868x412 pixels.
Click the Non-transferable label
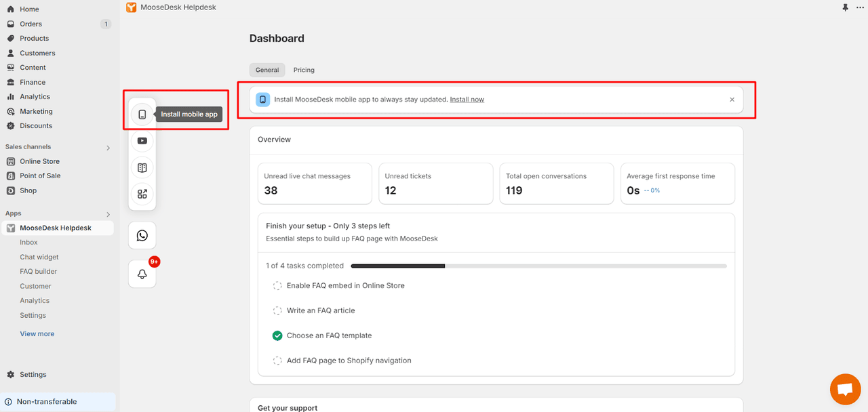(x=47, y=401)
